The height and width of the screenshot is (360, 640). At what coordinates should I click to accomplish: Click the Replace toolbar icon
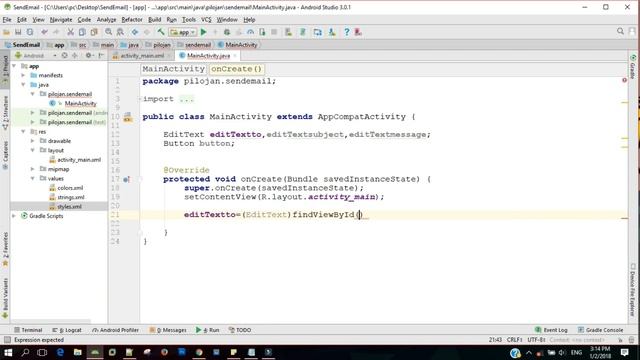point(120,32)
